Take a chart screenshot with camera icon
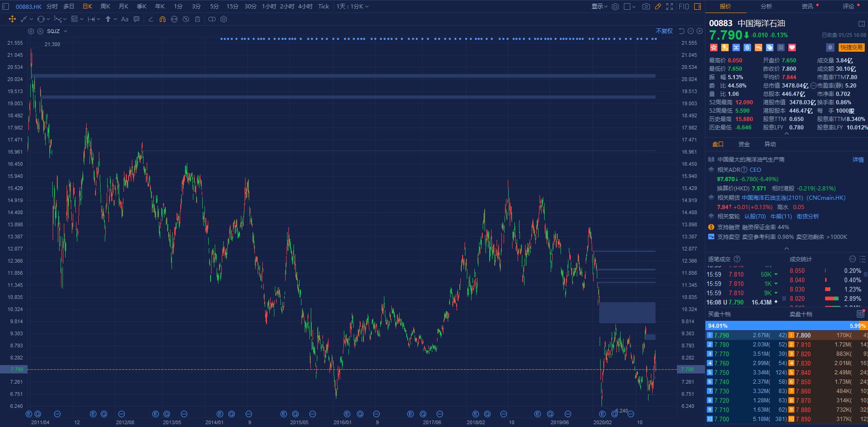This screenshot has height=427, width=868. tap(646, 7)
